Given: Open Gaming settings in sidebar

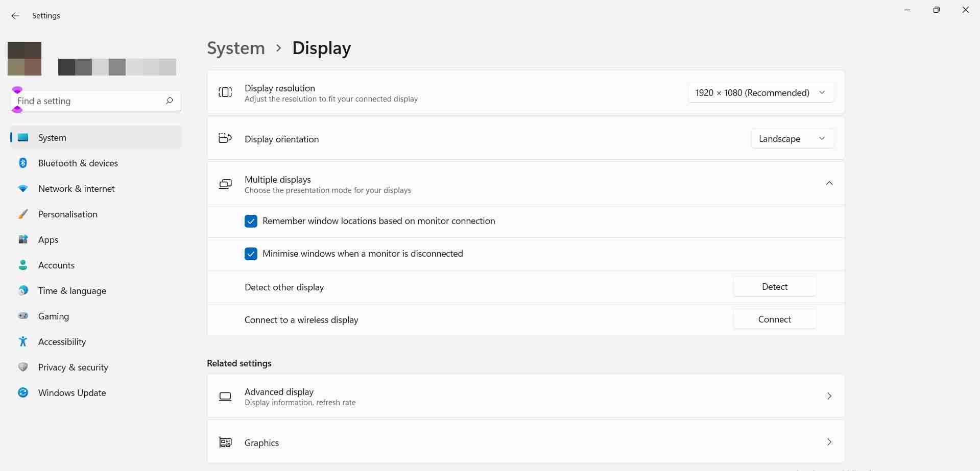Looking at the screenshot, I should coord(54,316).
